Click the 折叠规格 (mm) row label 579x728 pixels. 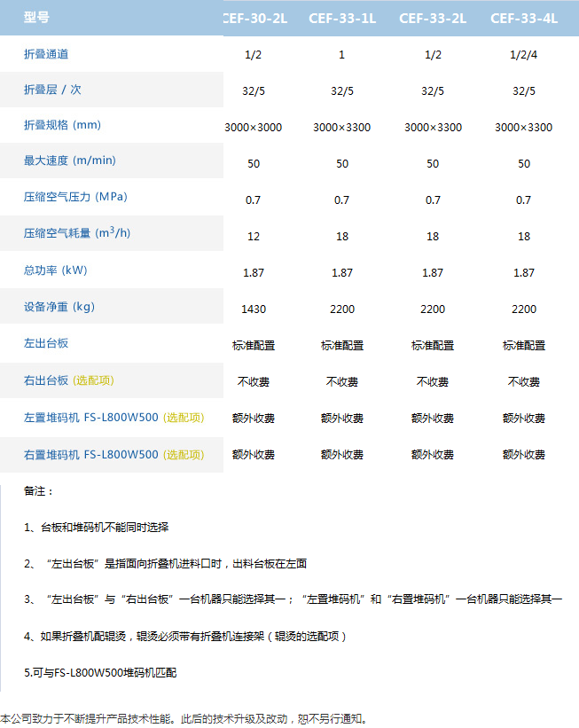coord(62,125)
